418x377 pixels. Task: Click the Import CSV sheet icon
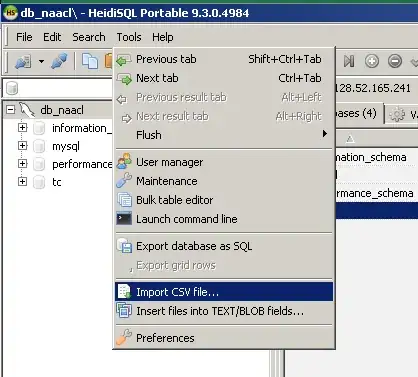pyautogui.click(x=124, y=292)
